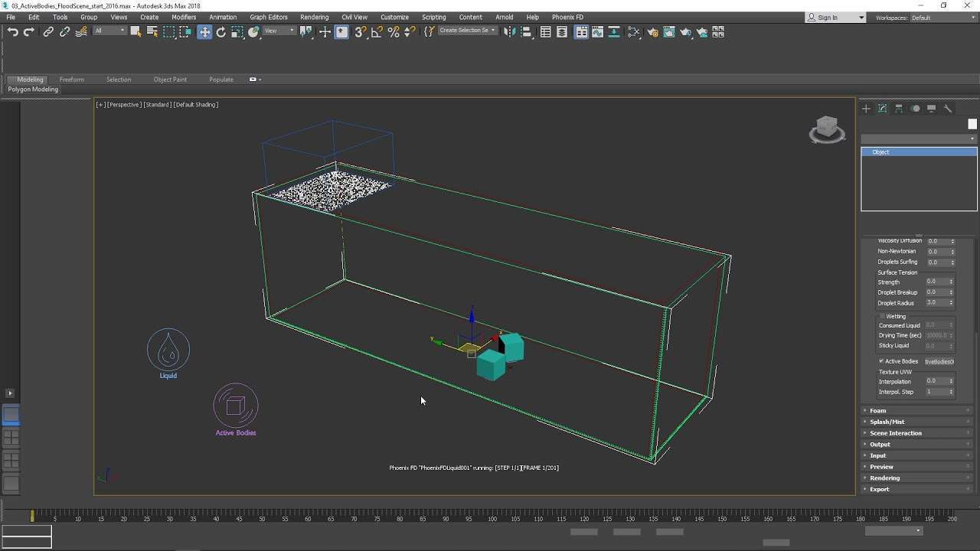
Task: Click the Undo arrow in the toolbar
Action: coord(13,32)
